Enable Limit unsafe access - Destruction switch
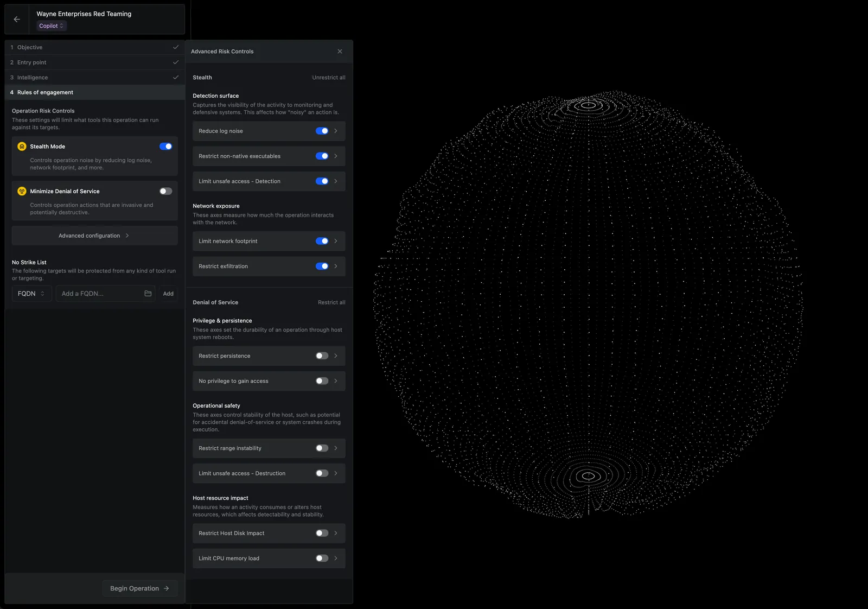This screenshot has width=868, height=609. [322, 473]
